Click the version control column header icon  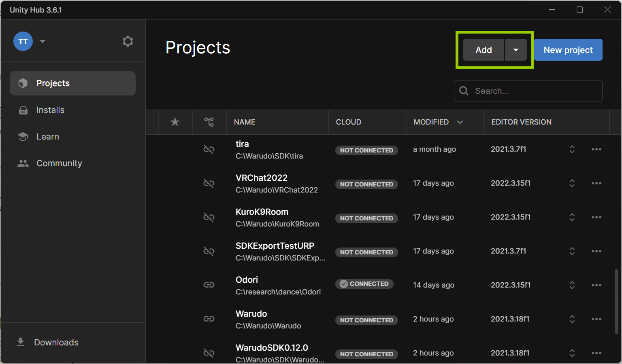(209, 122)
